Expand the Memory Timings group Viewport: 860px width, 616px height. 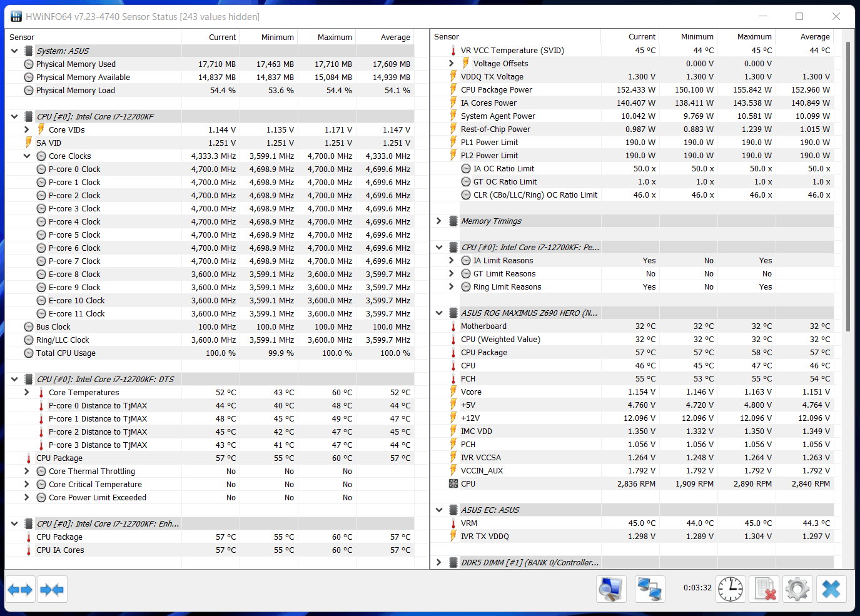(x=439, y=221)
